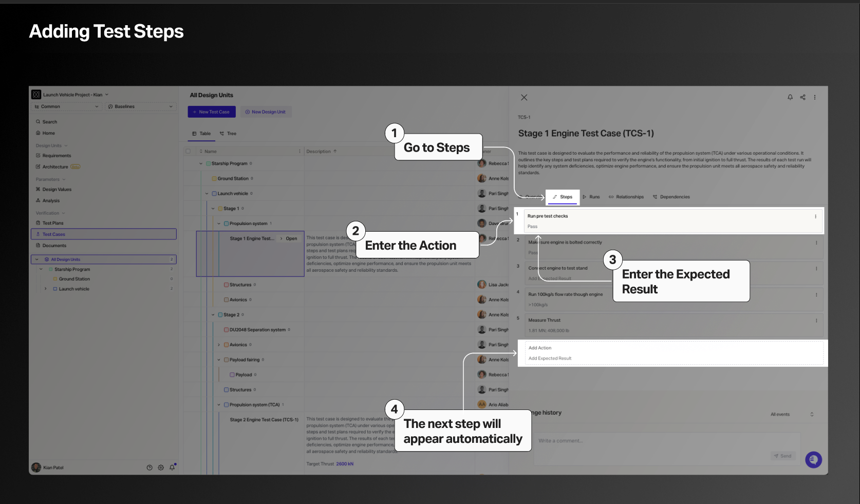Open the Common branch dropdown
This screenshot has width=860, height=504.
pos(66,107)
